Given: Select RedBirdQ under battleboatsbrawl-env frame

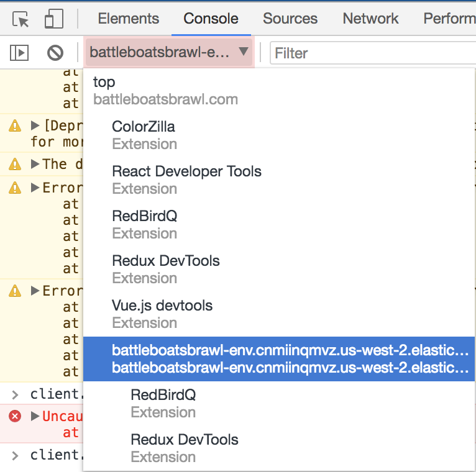Looking at the screenshot, I should (279, 404).
